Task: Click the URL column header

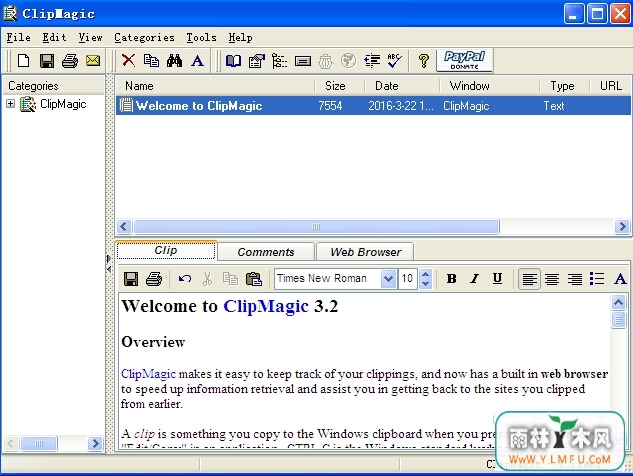Action: pos(611,86)
